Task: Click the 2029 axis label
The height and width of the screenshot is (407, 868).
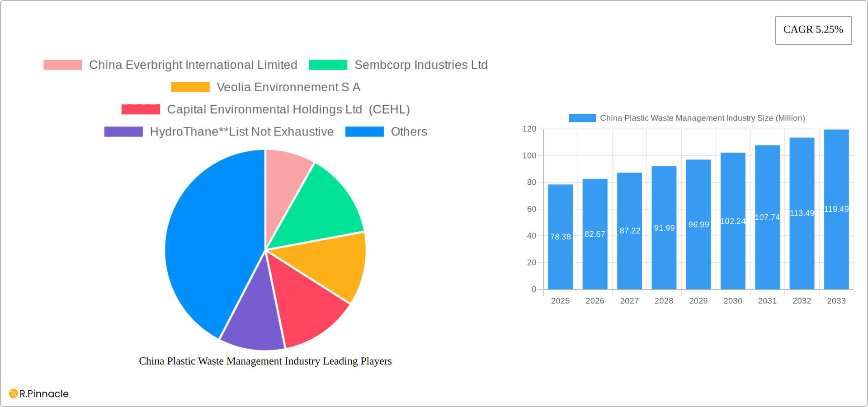Action: tap(698, 300)
